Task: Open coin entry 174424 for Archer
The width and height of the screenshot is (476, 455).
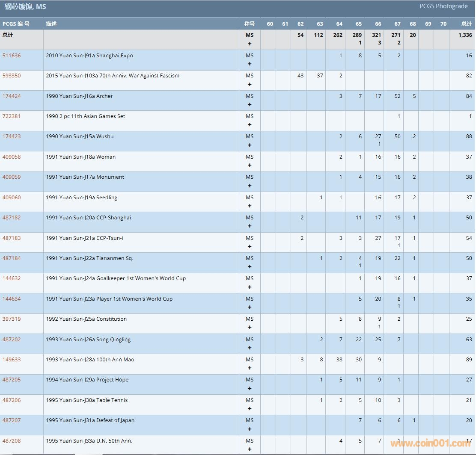Action: [12, 96]
